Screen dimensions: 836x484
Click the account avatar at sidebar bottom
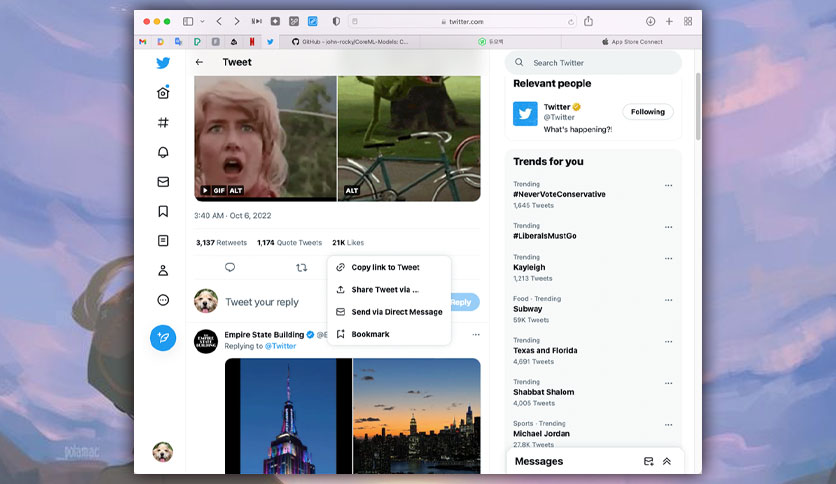tap(163, 452)
